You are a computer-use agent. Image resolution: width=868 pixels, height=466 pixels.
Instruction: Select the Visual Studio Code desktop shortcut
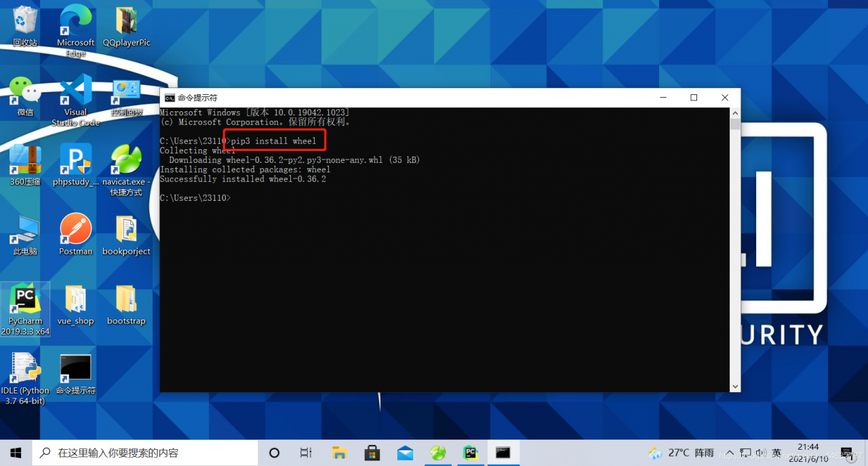coord(76,100)
